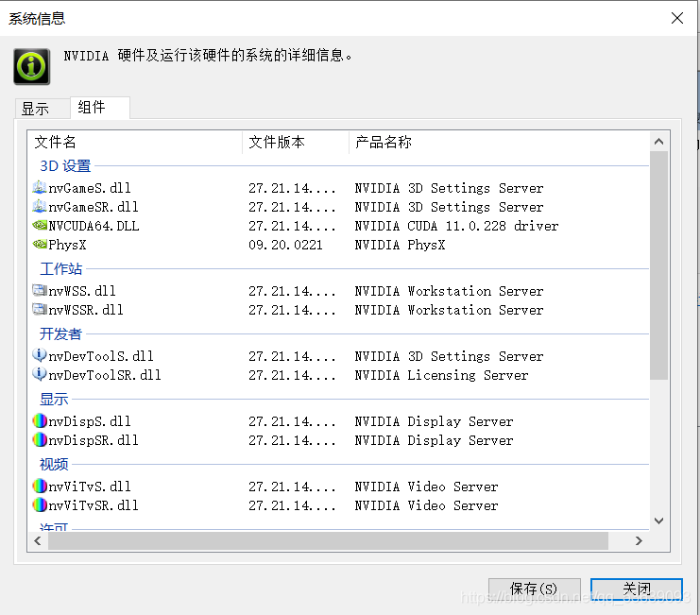Click the nvDispSR.dll color wheel icon
Viewport: 700px width, 615px height.
(x=40, y=439)
